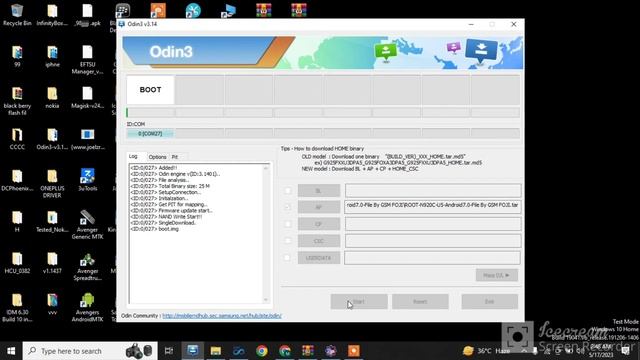Open the vvv desktop archive icon
This screenshot has height=360, width=640.
(x=52, y=304)
